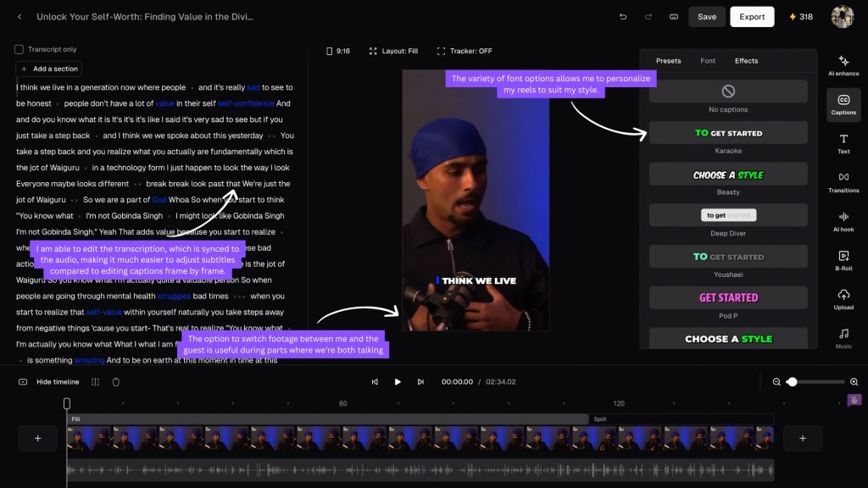
Task: Select the Text tool in sidebar
Action: (843, 143)
